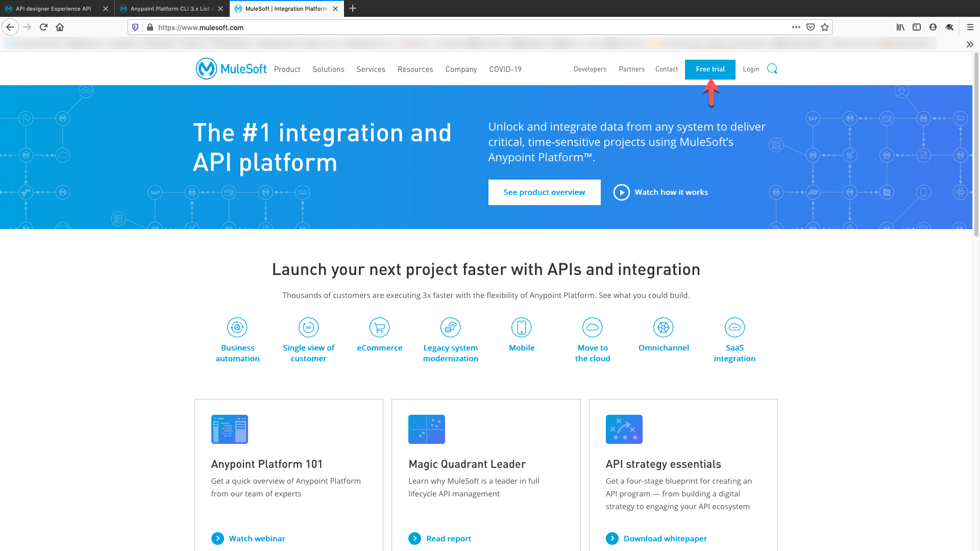This screenshot has height=551, width=980.
Task: Switch to Anypoint Platform CLI tab
Action: 169,9
